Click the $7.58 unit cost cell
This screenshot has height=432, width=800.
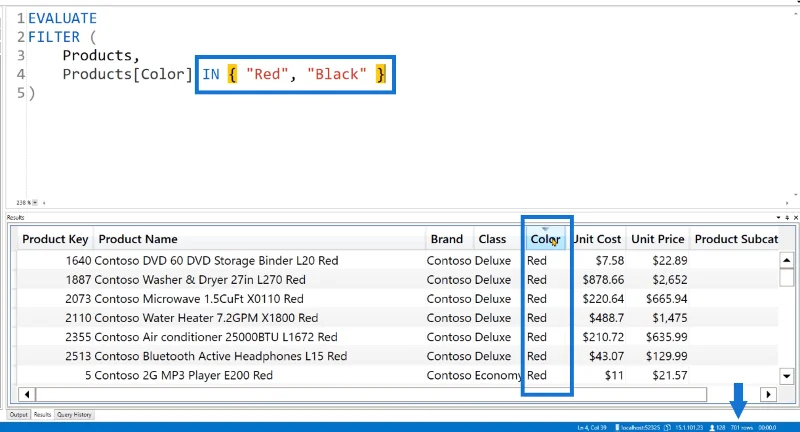610,261
